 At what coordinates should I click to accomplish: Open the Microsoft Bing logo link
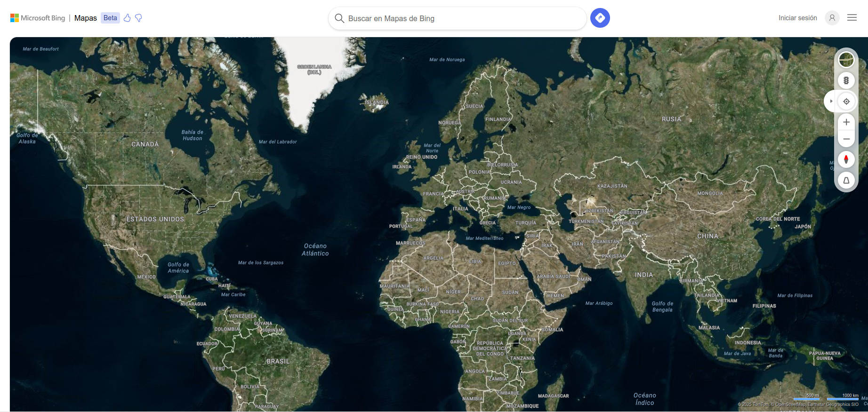coord(38,18)
